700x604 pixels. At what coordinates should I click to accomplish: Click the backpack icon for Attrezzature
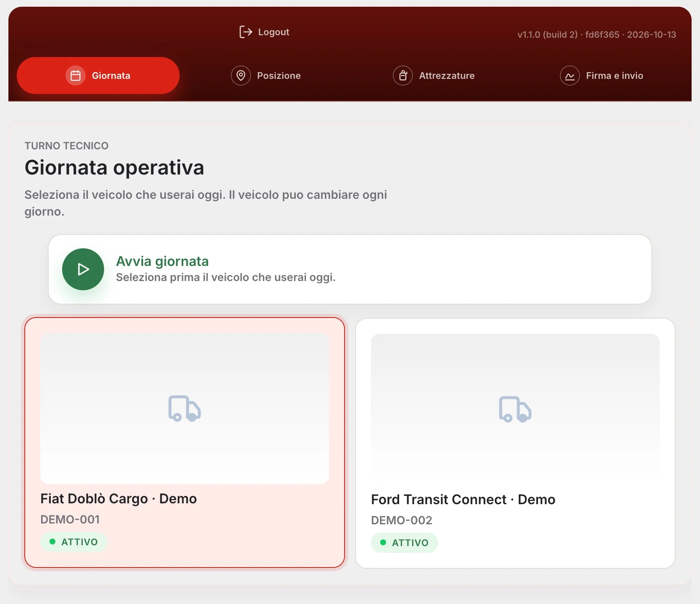(x=403, y=75)
